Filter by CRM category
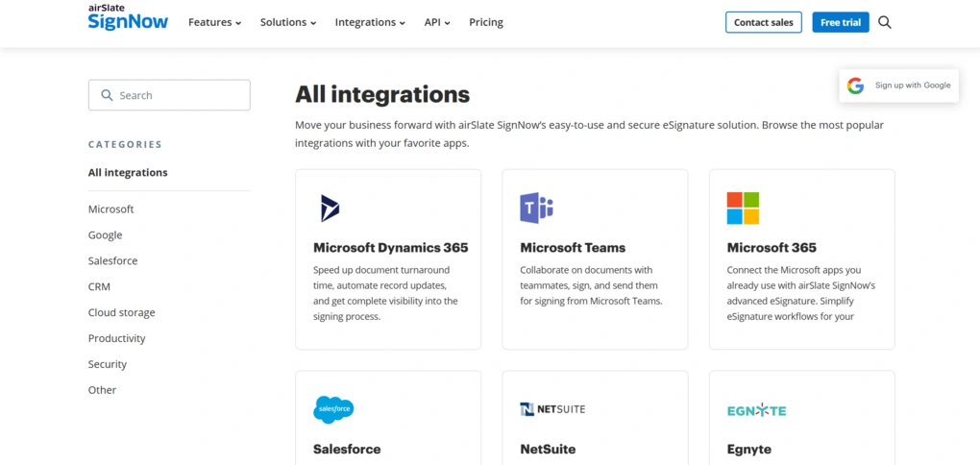This screenshot has height=465, width=980. 99,287
